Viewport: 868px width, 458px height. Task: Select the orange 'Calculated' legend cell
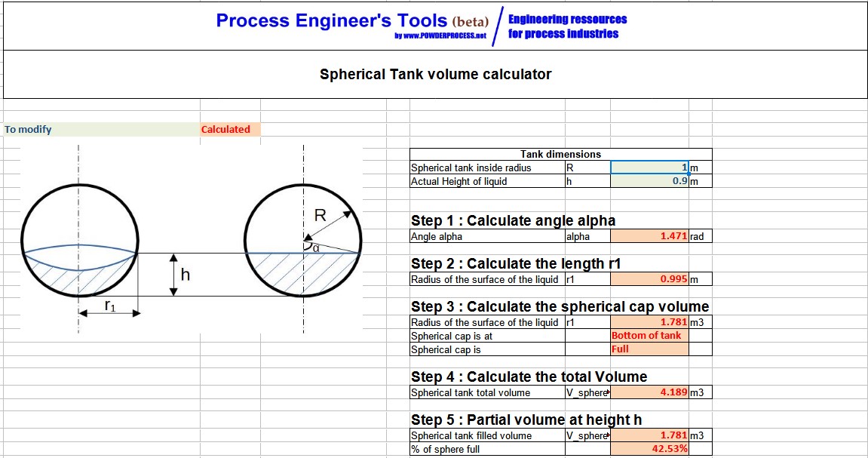[226, 129]
